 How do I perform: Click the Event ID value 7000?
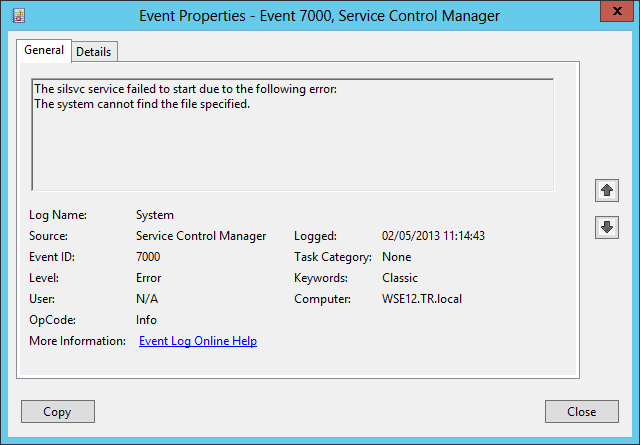point(148,257)
